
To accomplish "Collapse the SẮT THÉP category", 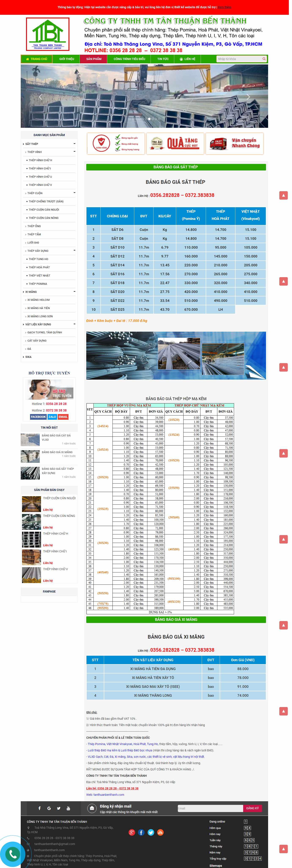I will [74, 144].
